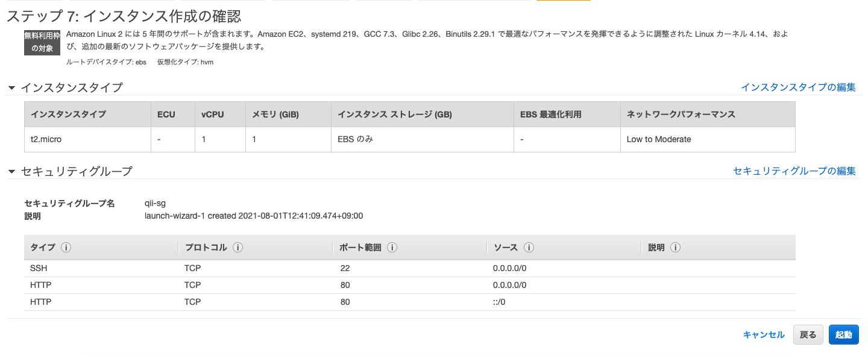Click the キャンセル link

(x=764, y=334)
